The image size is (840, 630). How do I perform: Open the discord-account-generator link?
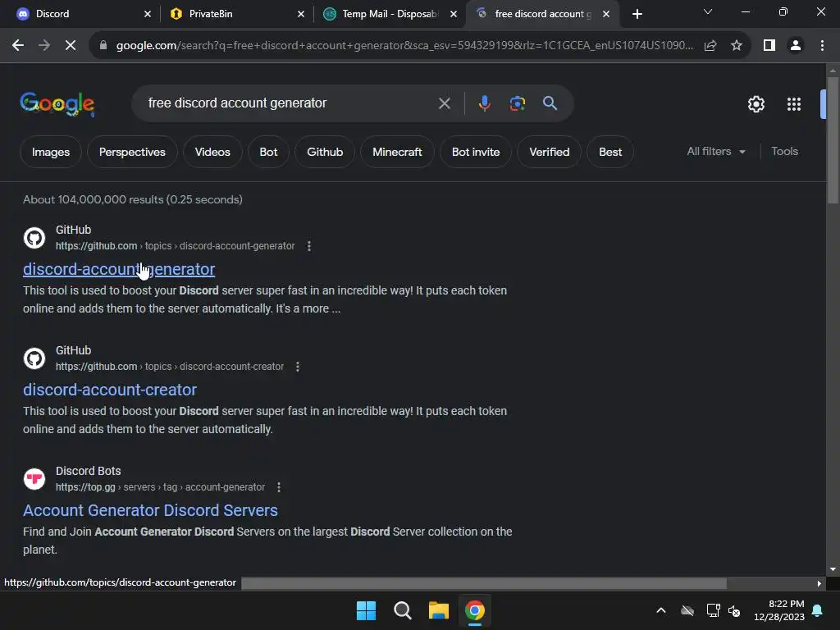119,269
